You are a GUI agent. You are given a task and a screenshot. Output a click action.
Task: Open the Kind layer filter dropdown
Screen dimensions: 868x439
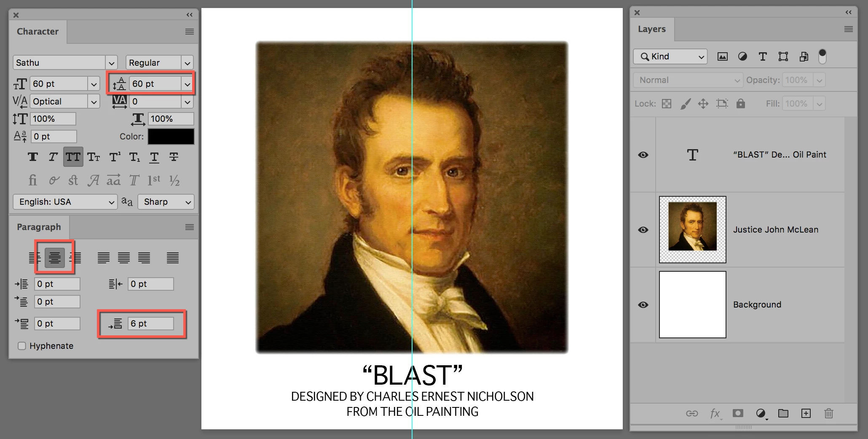pos(670,56)
